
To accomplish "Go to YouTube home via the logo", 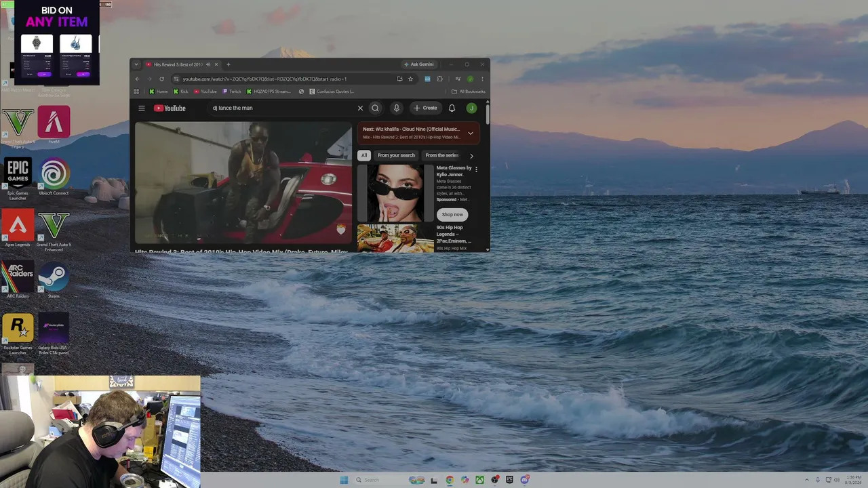I will coord(170,108).
